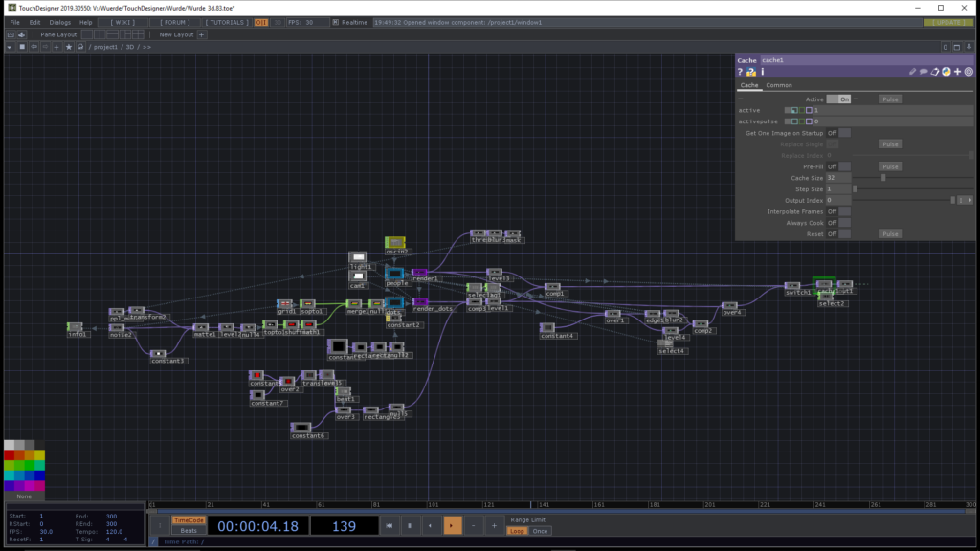Open the operator comment speech bubble icon
The height and width of the screenshot is (551, 980).
point(924,72)
